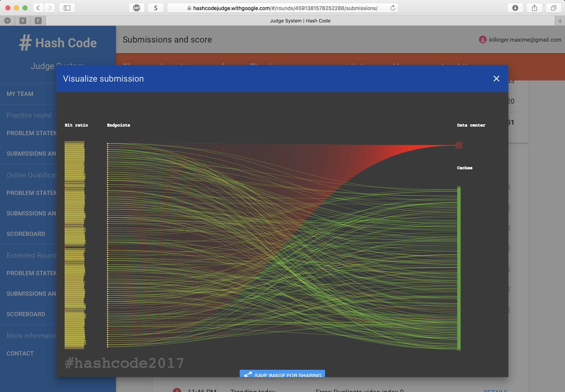The width and height of the screenshot is (565, 392).
Task: Close the Visualize submission dialog
Action: (496, 79)
